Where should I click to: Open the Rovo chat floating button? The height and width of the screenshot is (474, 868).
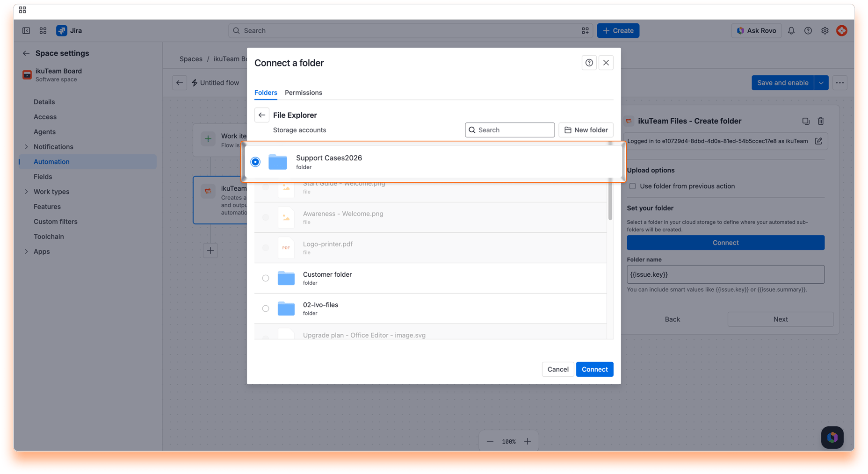click(832, 438)
